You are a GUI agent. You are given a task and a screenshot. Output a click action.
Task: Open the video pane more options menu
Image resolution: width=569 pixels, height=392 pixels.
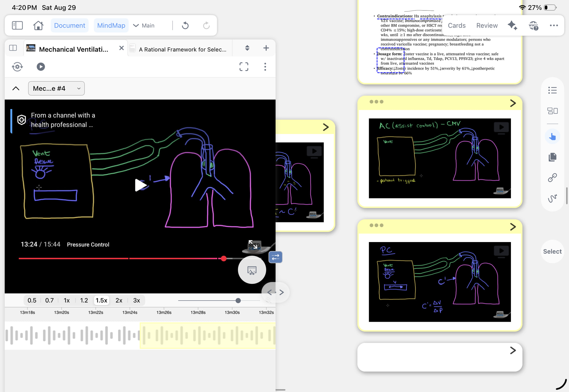(x=265, y=67)
